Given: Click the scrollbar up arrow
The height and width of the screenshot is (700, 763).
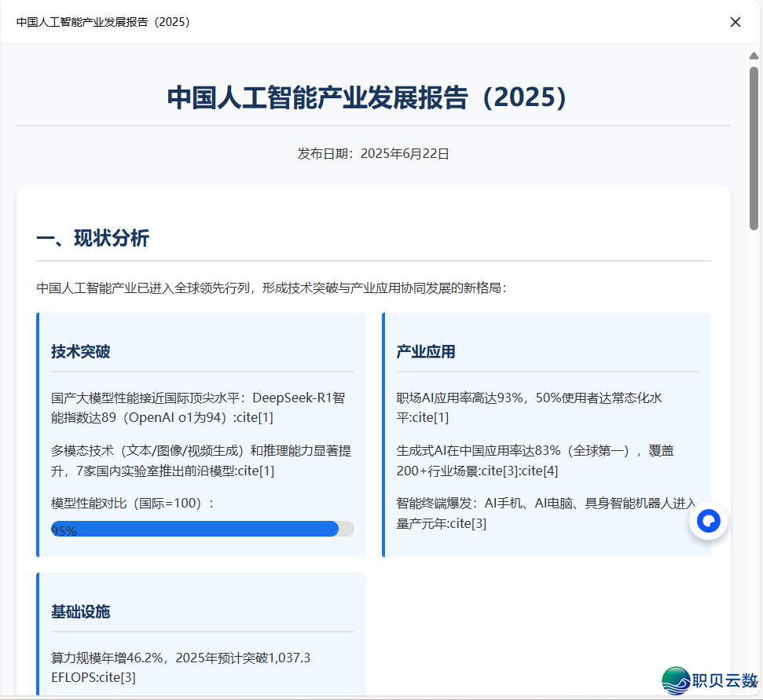Looking at the screenshot, I should pyautogui.click(x=754, y=56).
